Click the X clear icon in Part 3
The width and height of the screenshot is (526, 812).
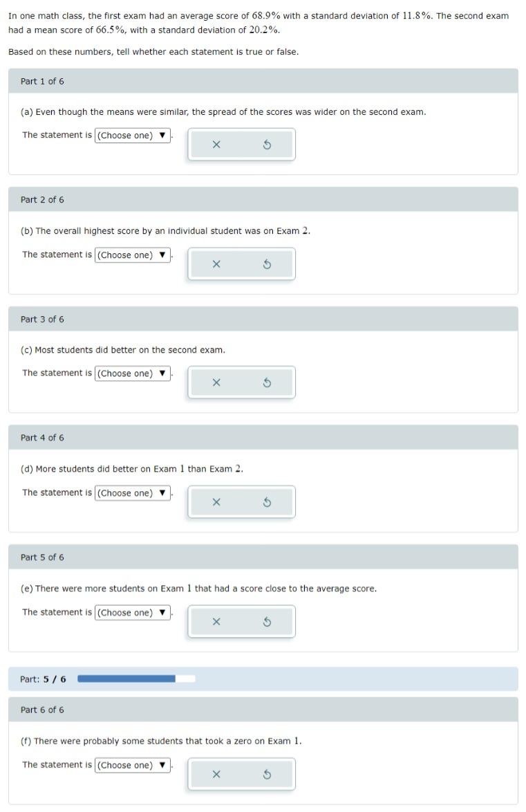coord(216,382)
